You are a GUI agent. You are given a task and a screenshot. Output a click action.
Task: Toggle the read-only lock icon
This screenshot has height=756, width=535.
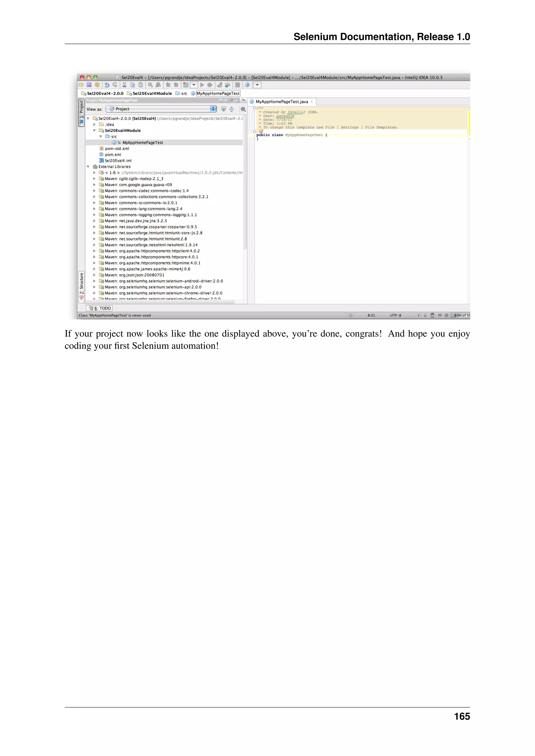click(x=425, y=315)
